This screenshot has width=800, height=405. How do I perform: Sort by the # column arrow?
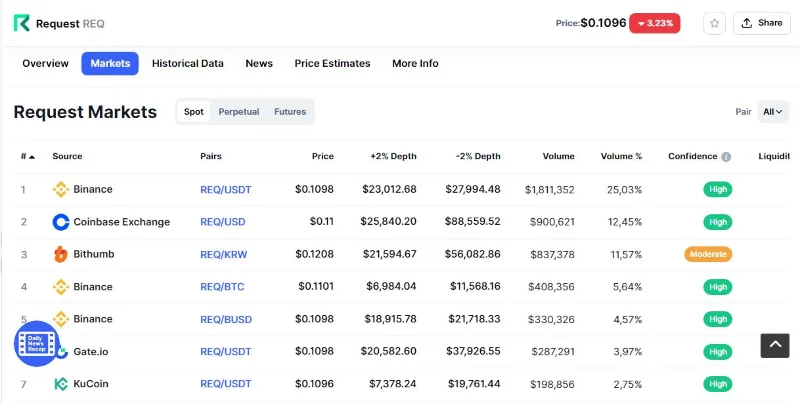coord(32,157)
